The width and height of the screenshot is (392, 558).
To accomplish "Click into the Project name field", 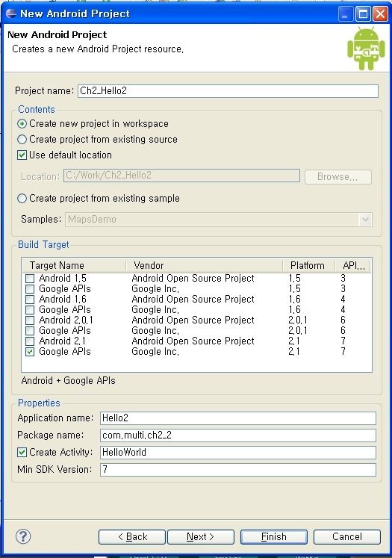I will point(228,90).
